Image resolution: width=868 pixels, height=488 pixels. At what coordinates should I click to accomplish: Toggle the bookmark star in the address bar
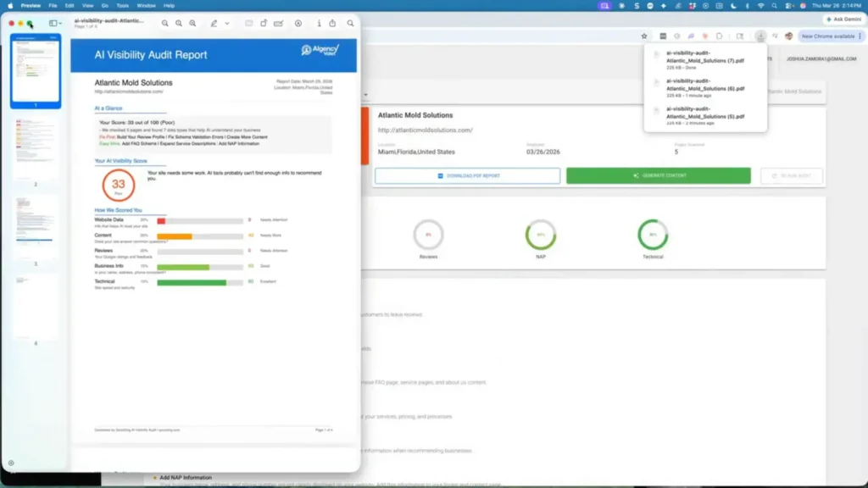point(644,35)
